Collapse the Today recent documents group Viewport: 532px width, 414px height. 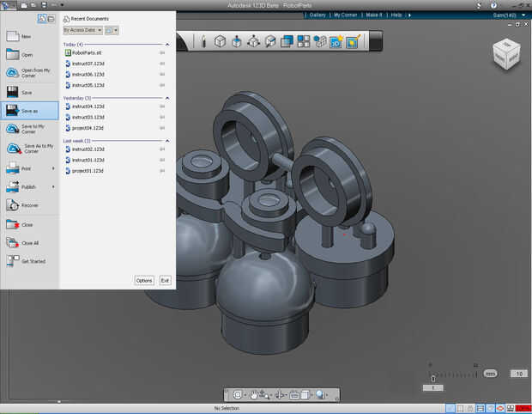[167, 44]
